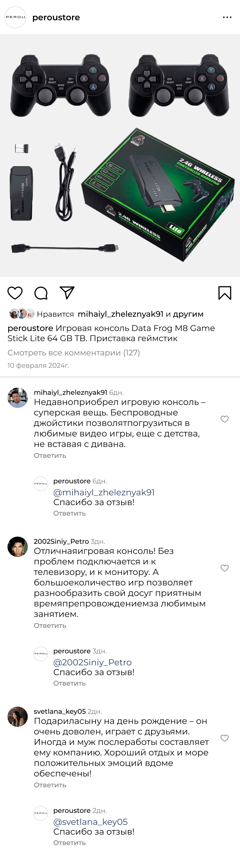Share post with paper plane icon

pyautogui.click(x=67, y=293)
